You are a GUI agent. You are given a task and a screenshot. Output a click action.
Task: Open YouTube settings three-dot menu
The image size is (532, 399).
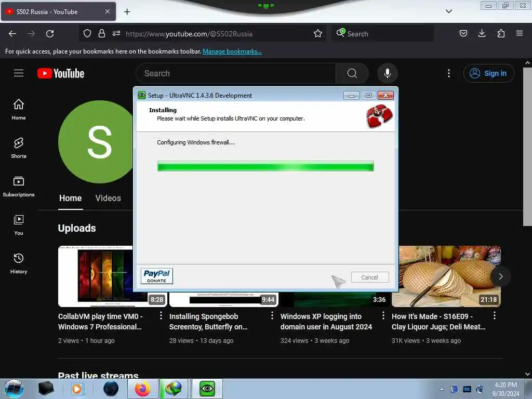pos(449,73)
